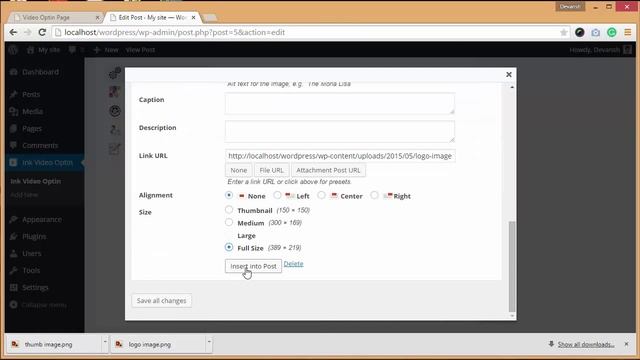Image resolution: width=640 pixels, height=360 pixels.
Task: Click the None link preset button
Action: 238,170
